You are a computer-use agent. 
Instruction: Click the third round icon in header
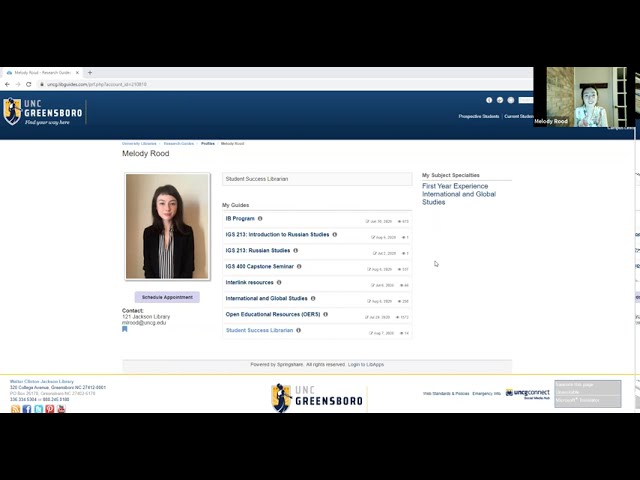pyautogui.click(x=511, y=100)
